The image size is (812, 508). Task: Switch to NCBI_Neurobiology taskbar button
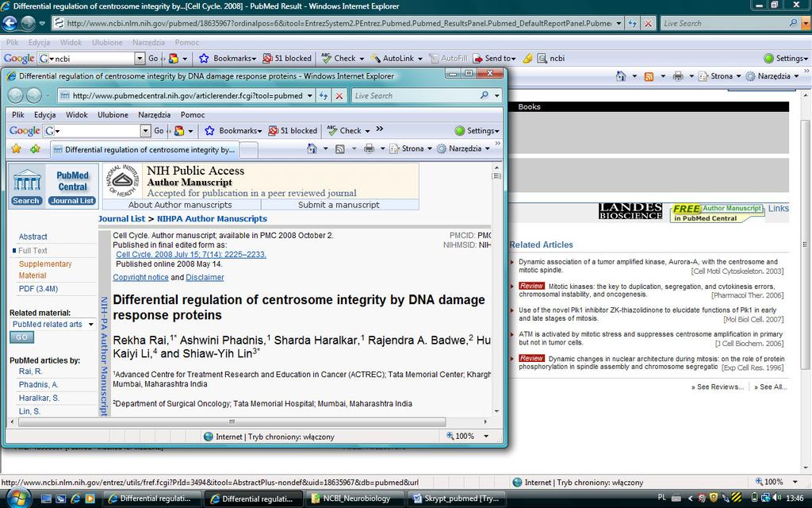[x=355, y=498]
